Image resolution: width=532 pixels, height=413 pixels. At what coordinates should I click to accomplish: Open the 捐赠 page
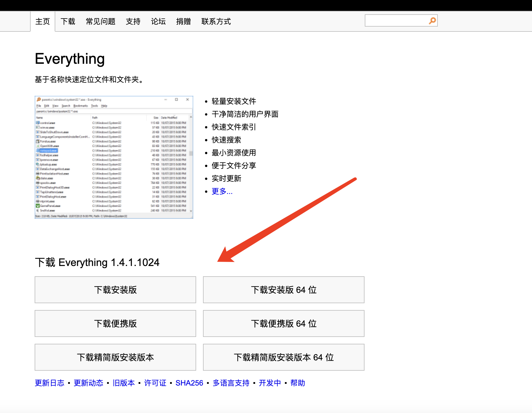pyautogui.click(x=184, y=21)
